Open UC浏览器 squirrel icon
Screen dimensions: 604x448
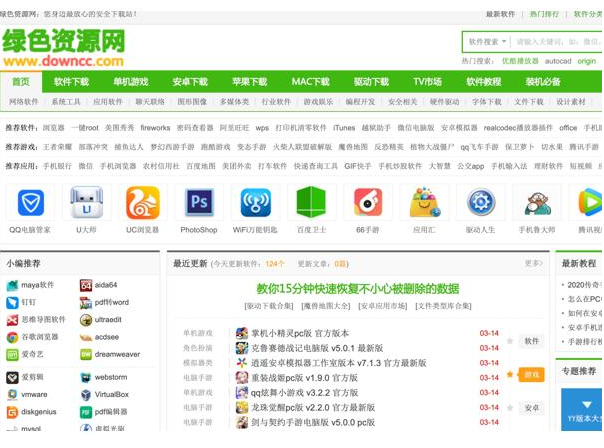143,203
